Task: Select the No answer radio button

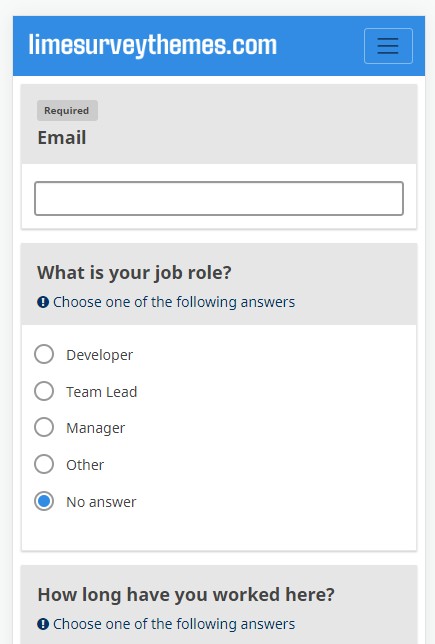Action: 44,501
